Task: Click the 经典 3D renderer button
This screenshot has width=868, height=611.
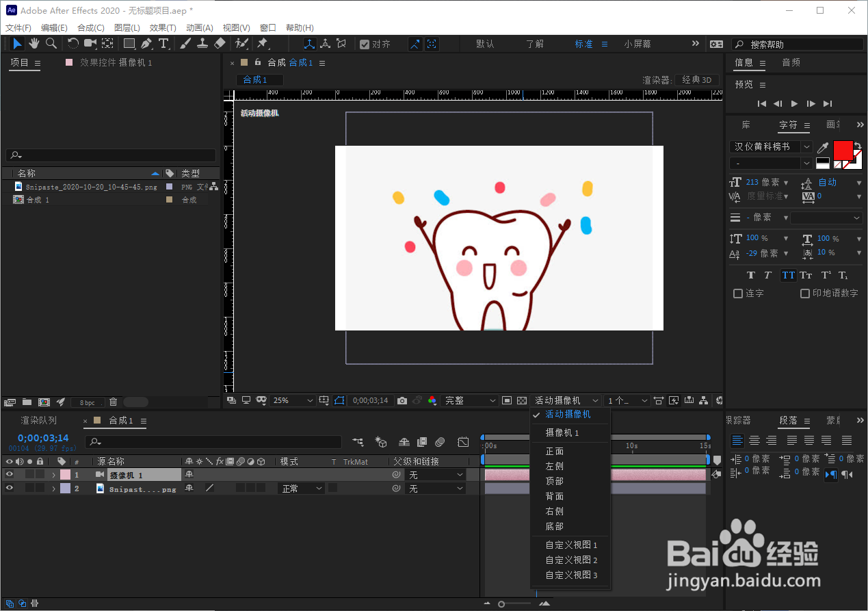Action: pyautogui.click(x=698, y=80)
